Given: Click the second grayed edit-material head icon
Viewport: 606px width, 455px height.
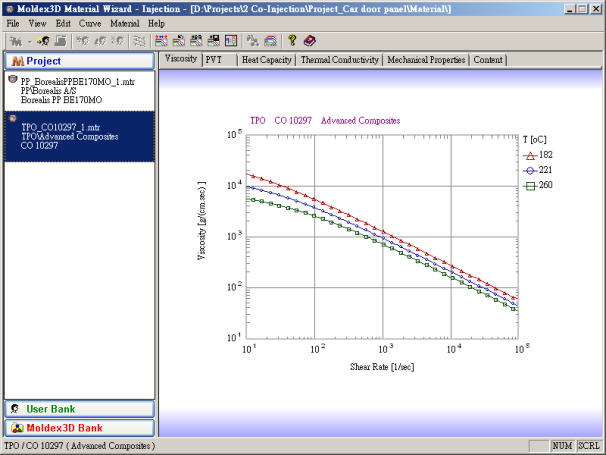Looking at the screenshot, I should 100,41.
